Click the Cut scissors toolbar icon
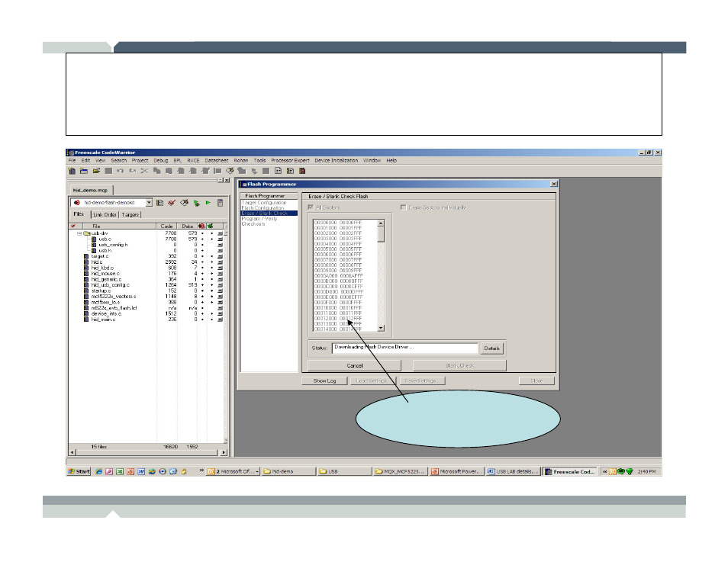 coord(144,171)
